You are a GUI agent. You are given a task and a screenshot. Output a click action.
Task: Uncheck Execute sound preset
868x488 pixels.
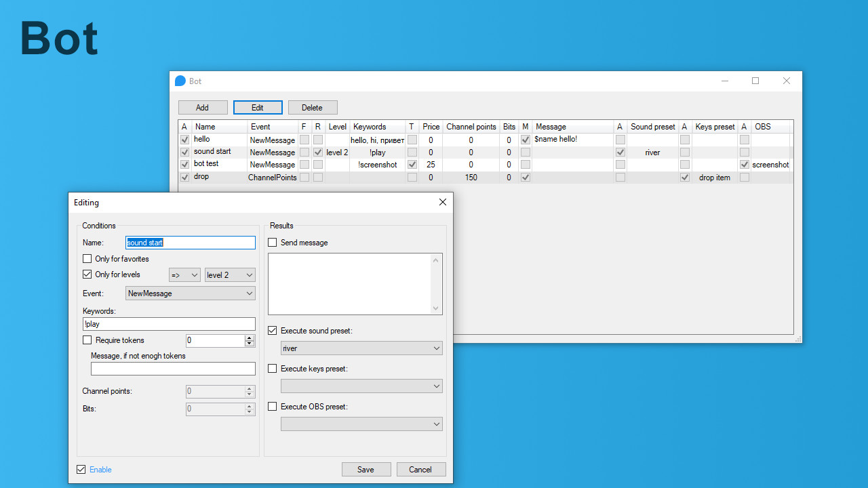[x=272, y=330]
